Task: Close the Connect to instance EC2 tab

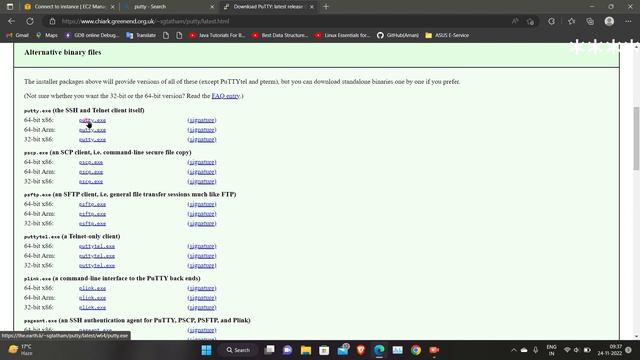Action: point(113,7)
